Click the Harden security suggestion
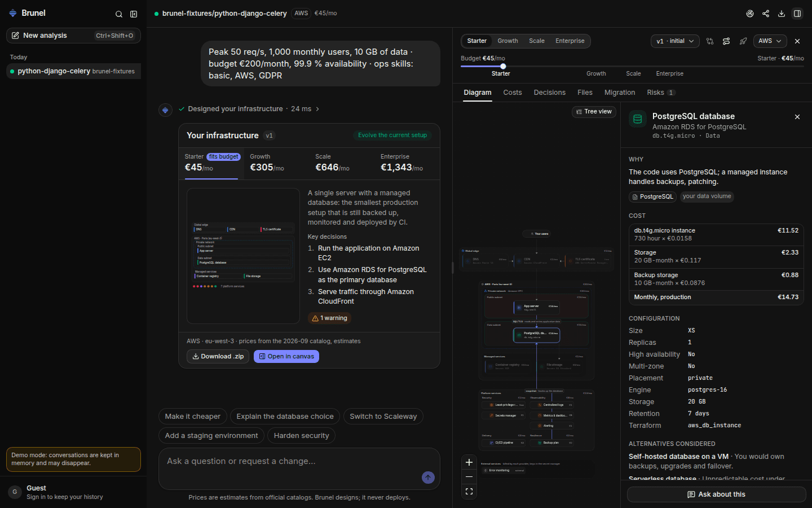The height and width of the screenshot is (508, 812). click(301, 436)
